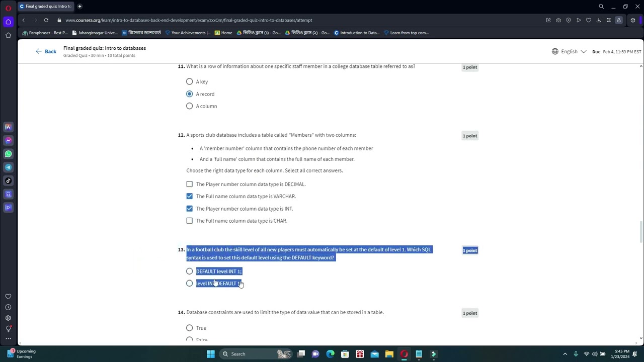
Task: Open browser tab search magnifier
Action: [x=601, y=7]
